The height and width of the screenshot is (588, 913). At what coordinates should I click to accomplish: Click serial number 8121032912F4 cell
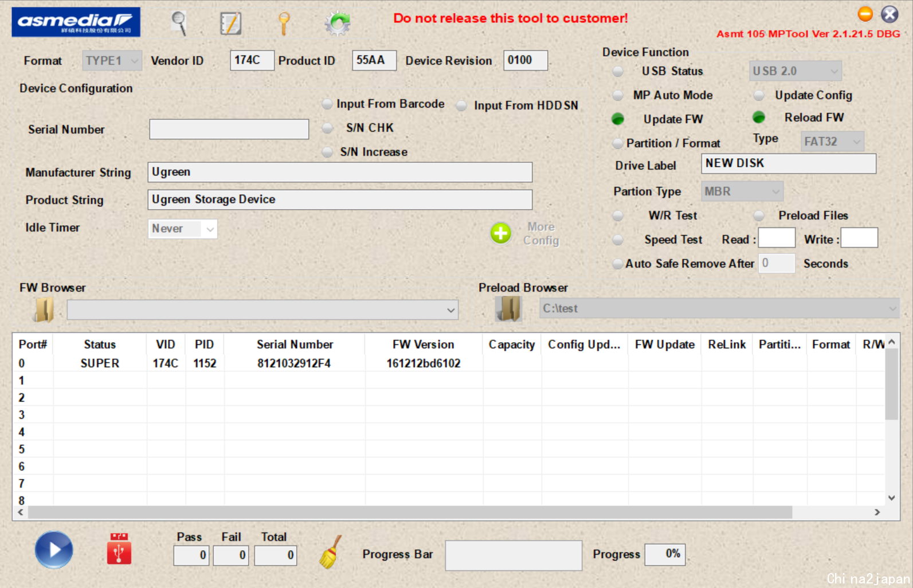coord(294,363)
